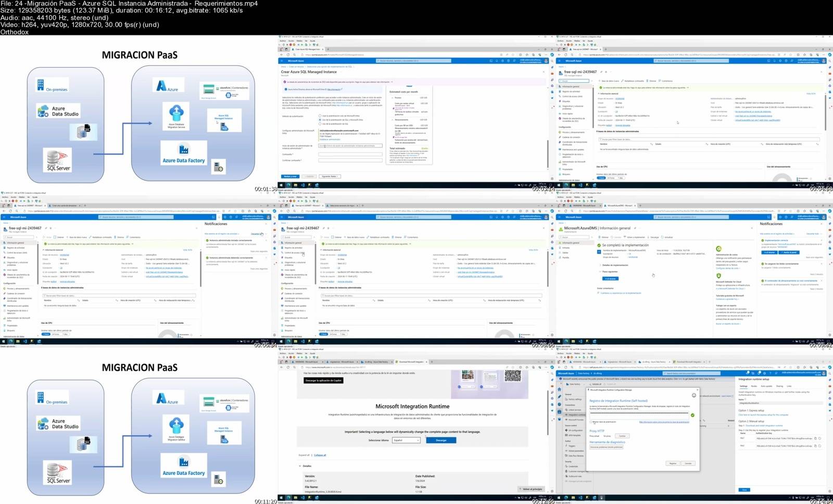Click the authentication key field in runtime dialog
Image resolution: width=833 pixels, height=504 pixels.
coord(639,415)
